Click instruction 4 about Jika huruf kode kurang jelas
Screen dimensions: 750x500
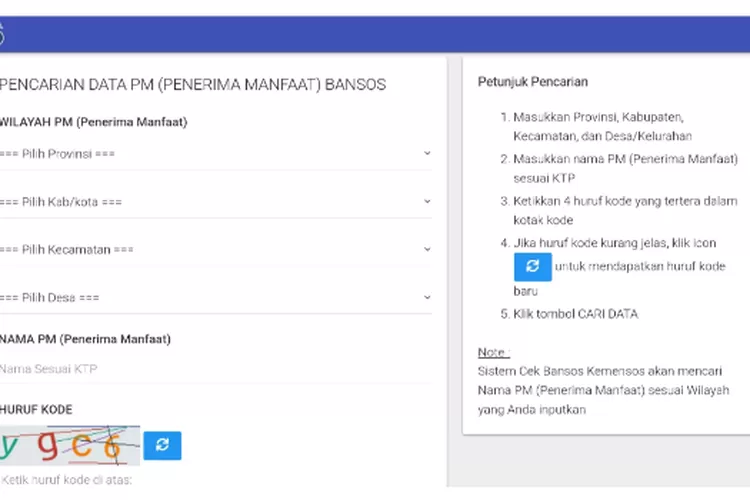pyautogui.click(x=613, y=267)
